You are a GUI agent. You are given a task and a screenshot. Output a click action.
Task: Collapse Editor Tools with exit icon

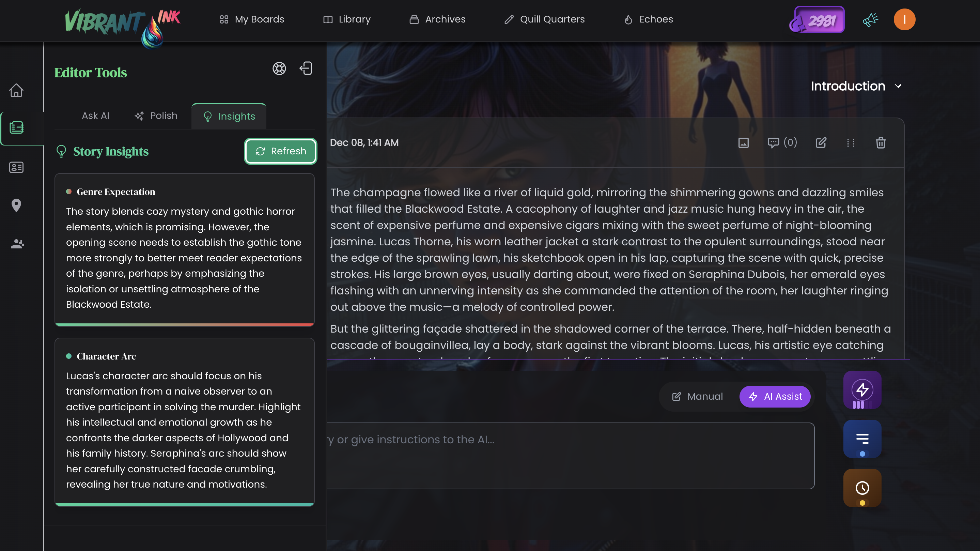pyautogui.click(x=306, y=68)
